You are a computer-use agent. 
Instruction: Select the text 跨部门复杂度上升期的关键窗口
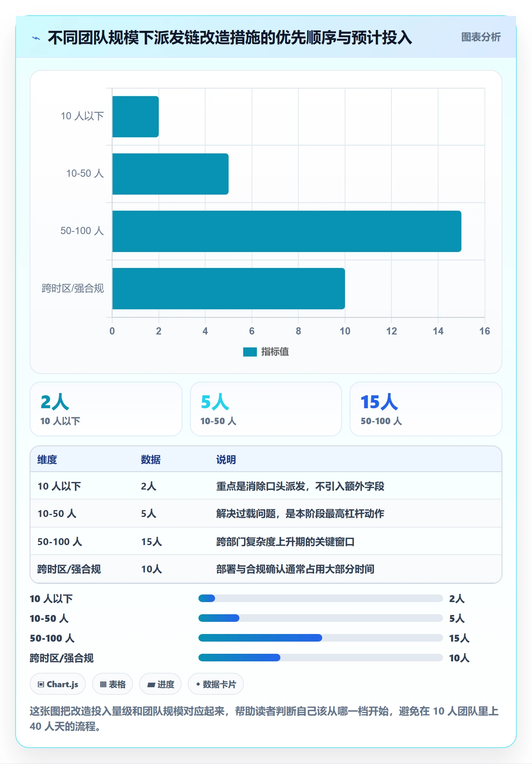pos(285,542)
